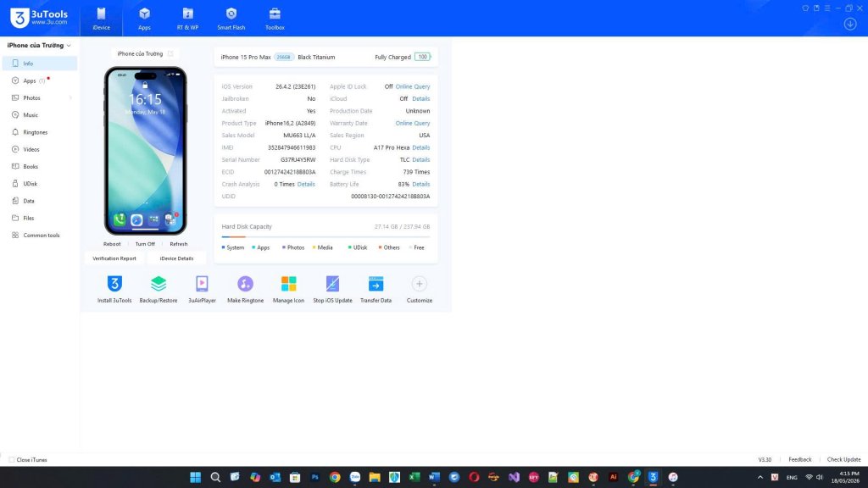The height and width of the screenshot is (488, 868).
Task: Open Crash Analysis Details link
Action: pyautogui.click(x=305, y=184)
